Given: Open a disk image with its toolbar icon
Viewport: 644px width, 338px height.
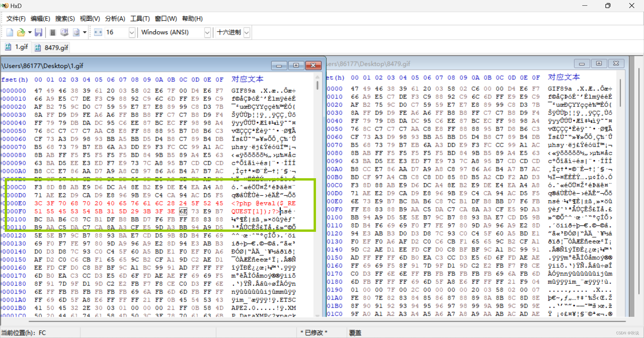Looking at the screenshot, I should (76, 32).
